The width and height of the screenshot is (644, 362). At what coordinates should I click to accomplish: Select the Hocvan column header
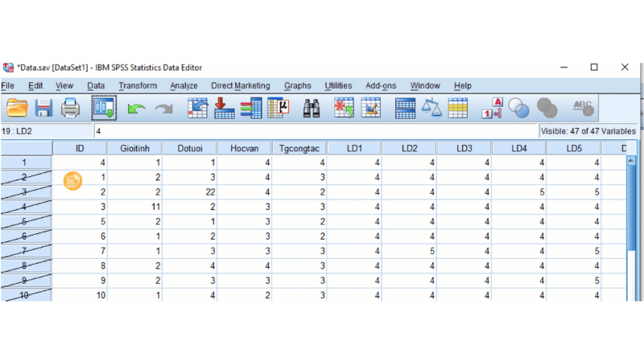245,148
